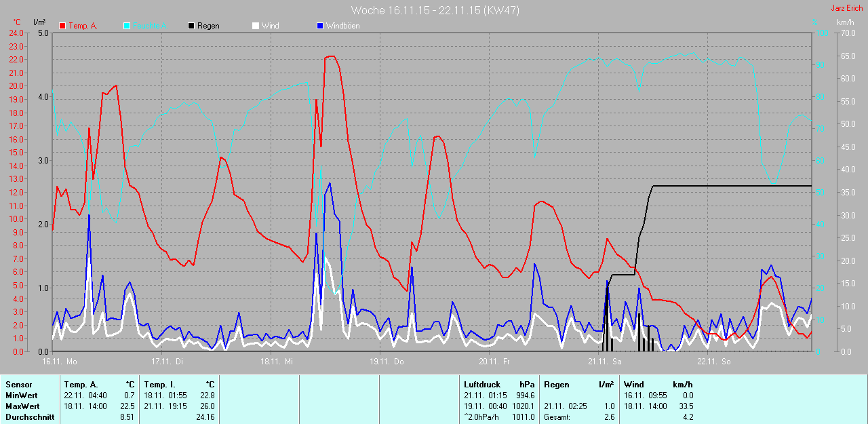
Task: Click the Wind km/h column header
Action: 658,385
